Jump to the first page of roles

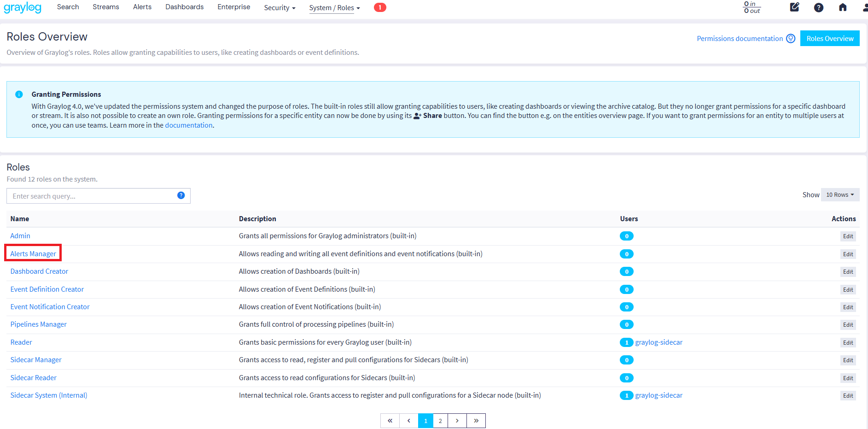[390, 421]
